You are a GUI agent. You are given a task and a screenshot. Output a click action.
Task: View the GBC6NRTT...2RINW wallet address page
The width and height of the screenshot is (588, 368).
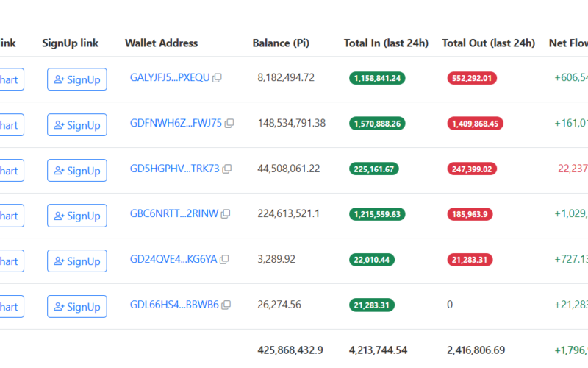tap(173, 214)
